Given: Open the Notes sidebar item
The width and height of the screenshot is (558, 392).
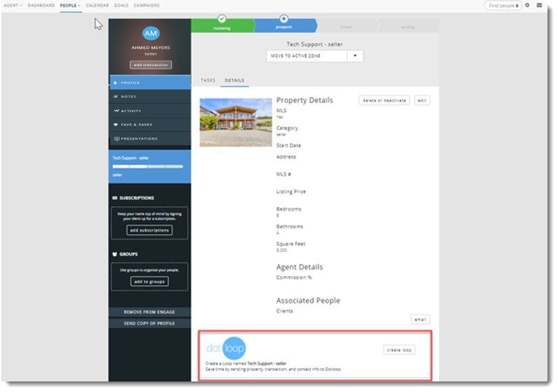Looking at the screenshot, I should point(151,97).
